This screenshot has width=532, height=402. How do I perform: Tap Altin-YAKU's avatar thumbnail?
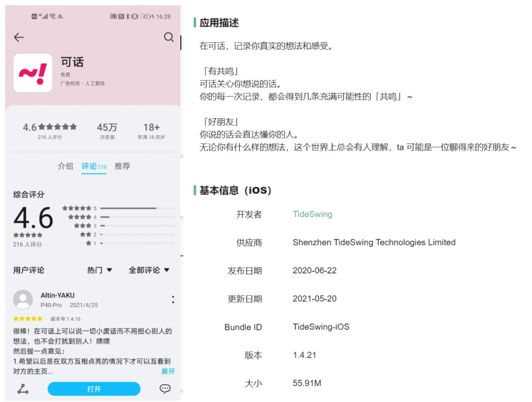coord(23,299)
